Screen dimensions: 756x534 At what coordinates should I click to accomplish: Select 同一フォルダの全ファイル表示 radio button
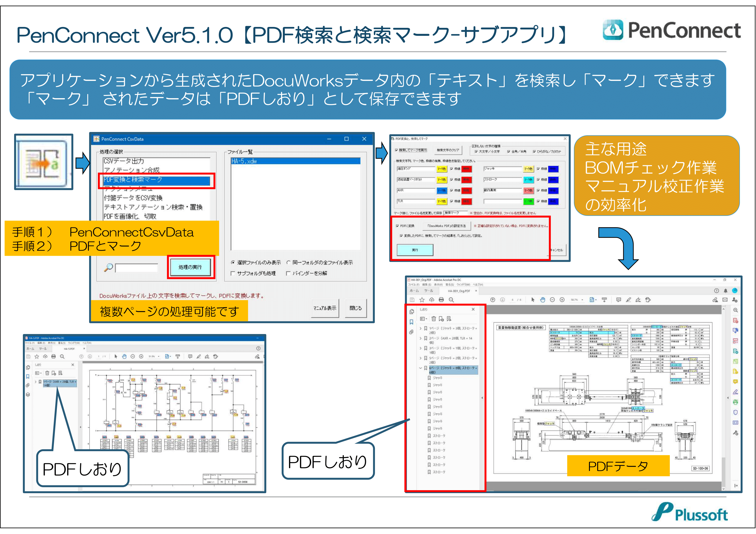(x=288, y=262)
